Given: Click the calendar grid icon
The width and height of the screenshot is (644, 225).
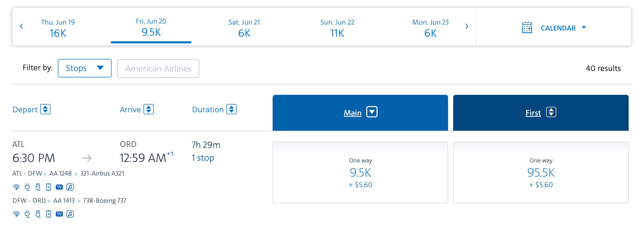Looking at the screenshot, I should (x=527, y=27).
